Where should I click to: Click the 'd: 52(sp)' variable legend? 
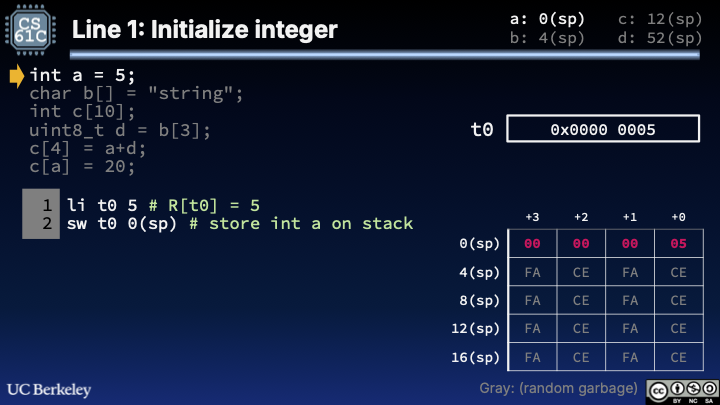(660, 38)
